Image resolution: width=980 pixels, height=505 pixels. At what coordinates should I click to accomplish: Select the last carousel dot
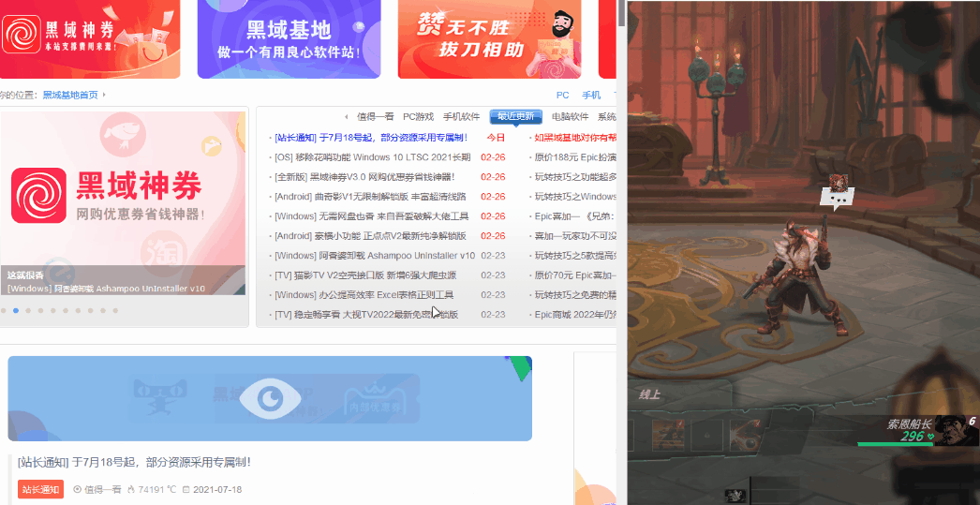point(115,311)
